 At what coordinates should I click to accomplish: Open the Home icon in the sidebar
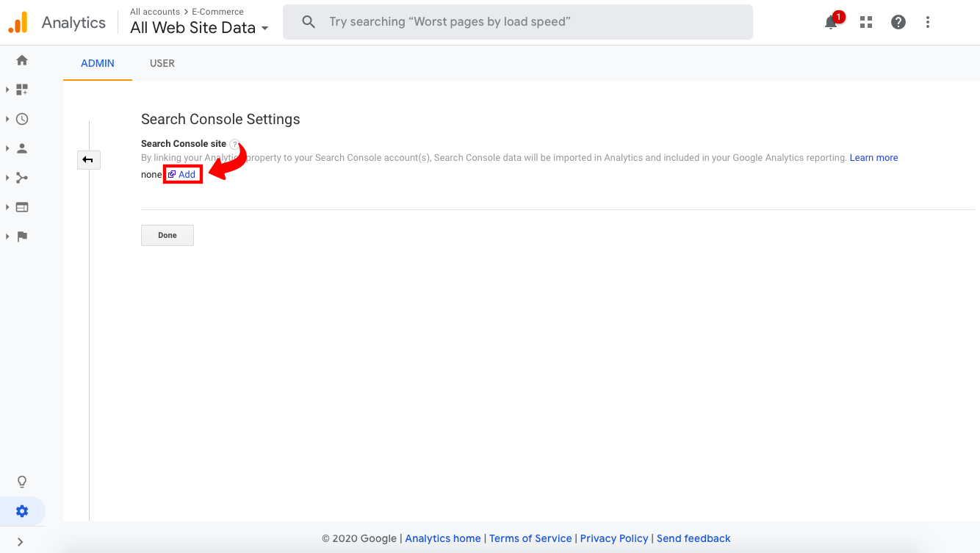coord(21,59)
